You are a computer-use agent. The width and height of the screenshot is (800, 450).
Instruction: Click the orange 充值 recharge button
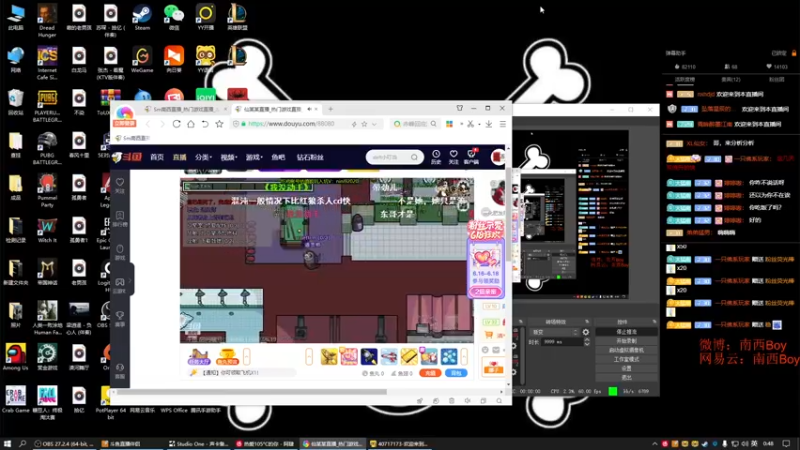point(430,373)
